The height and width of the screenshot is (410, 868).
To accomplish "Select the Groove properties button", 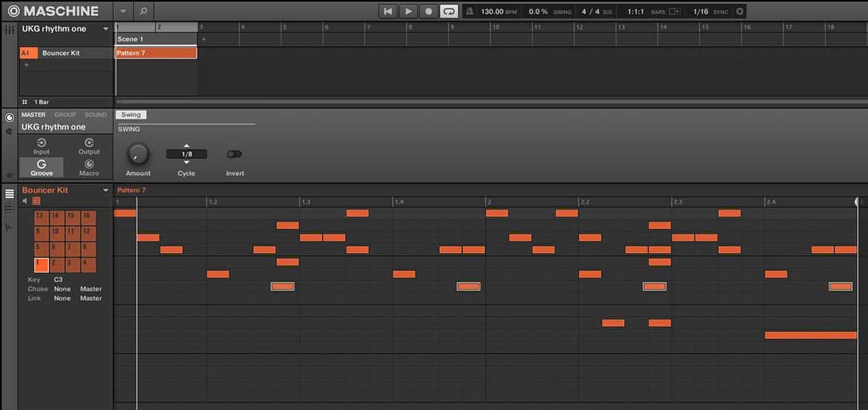I will click(42, 168).
